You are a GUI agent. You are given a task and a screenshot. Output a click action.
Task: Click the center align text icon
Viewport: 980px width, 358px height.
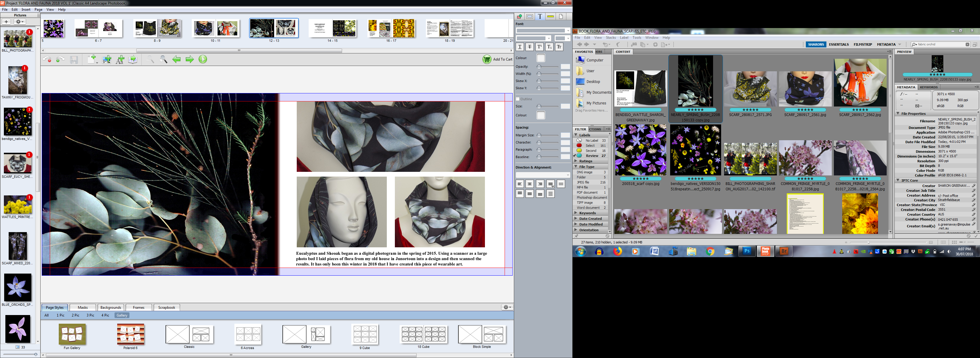530,184
